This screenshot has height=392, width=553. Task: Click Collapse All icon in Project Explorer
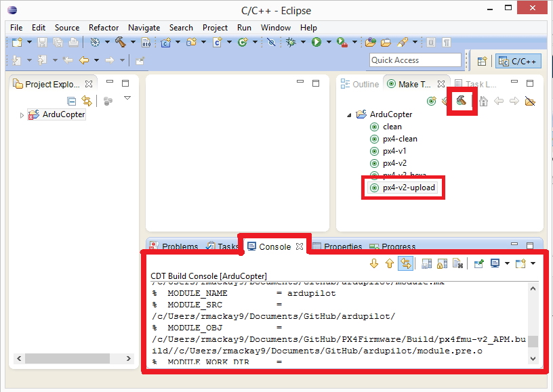click(72, 101)
